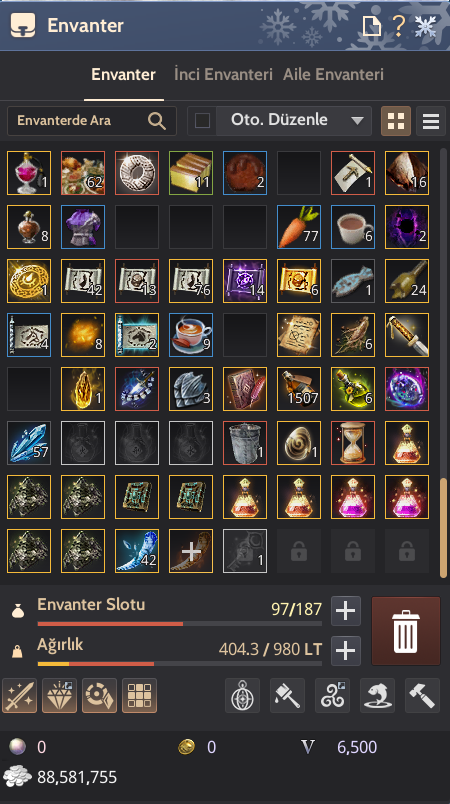Click the trash can delete icon

point(405,631)
